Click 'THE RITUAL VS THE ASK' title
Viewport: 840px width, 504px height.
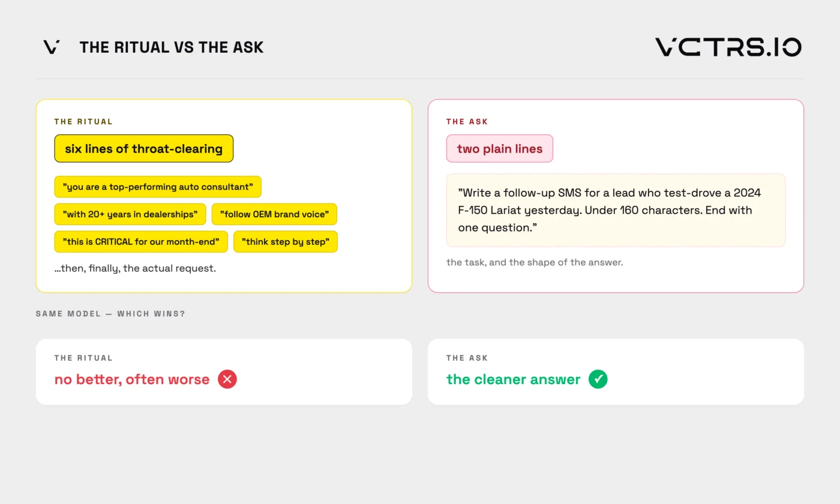(172, 47)
